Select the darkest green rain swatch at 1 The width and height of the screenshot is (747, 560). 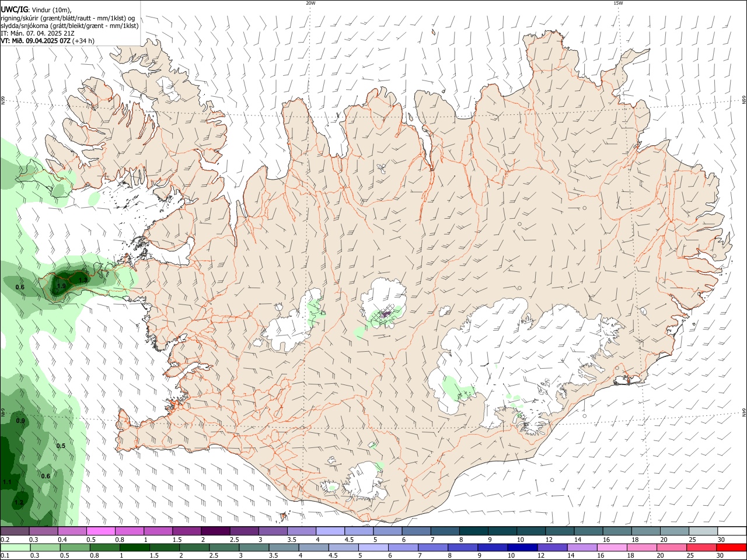pos(135,548)
